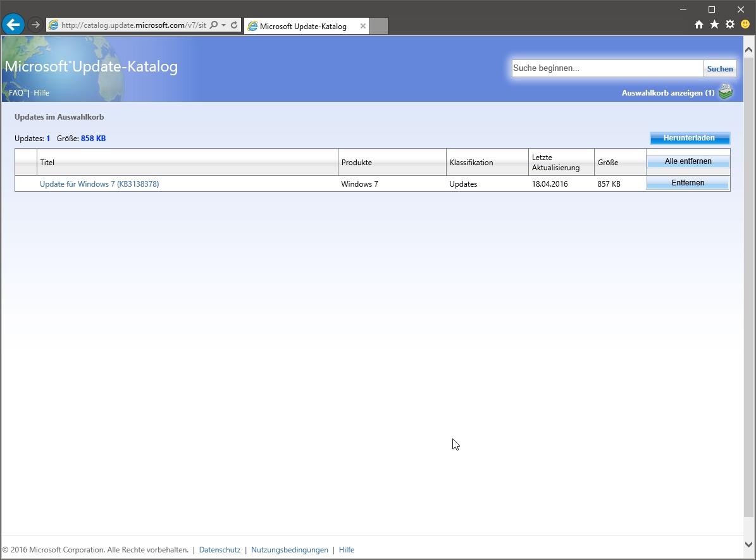Select the Windows 7 product cell
The height and width of the screenshot is (560, 756).
pyautogui.click(x=360, y=184)
